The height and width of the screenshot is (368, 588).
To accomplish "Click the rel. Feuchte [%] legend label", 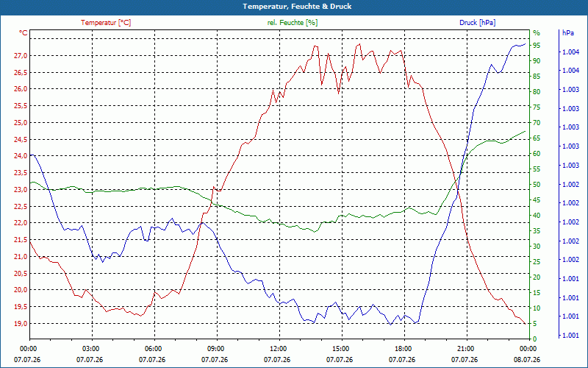I will point(292,23).
